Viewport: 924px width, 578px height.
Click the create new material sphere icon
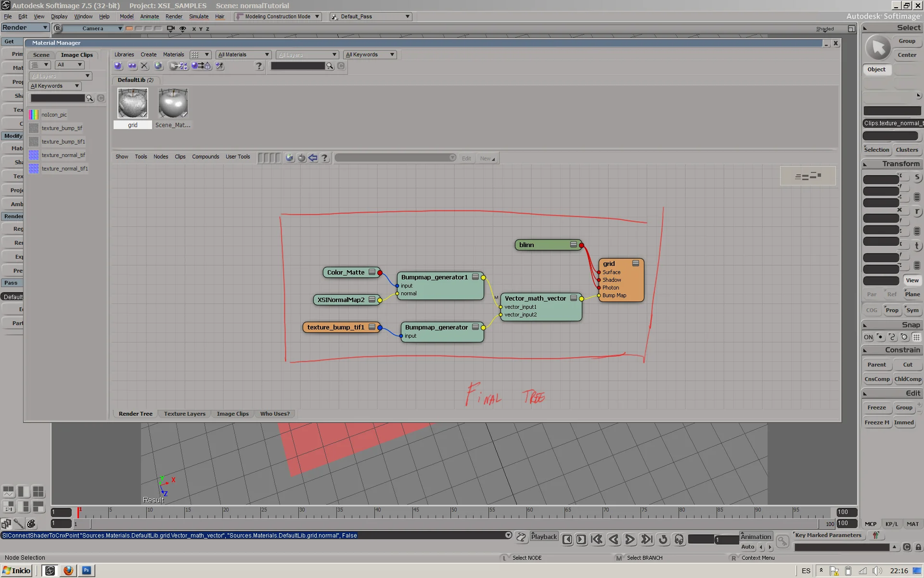(x=118, y=66)
